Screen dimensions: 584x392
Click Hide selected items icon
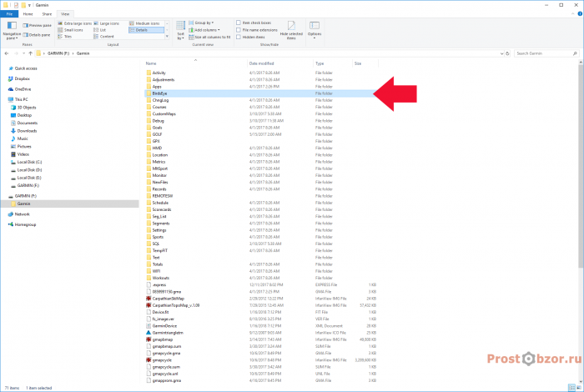coord(291,30)
